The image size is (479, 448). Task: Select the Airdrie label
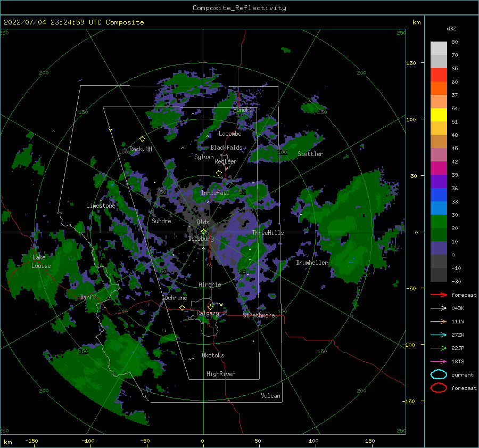pos(210,284)
